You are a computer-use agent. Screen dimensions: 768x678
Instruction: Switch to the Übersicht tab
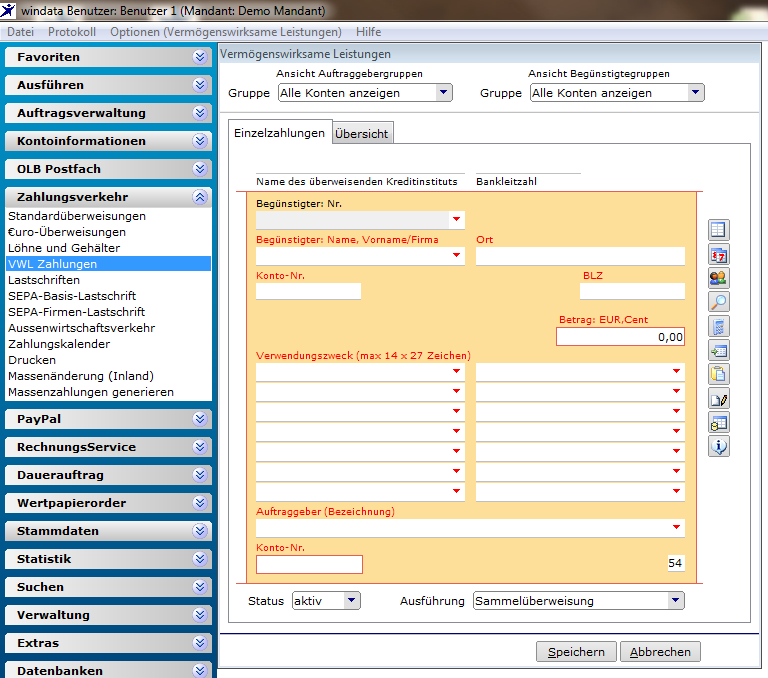click(x=362, y=133)
